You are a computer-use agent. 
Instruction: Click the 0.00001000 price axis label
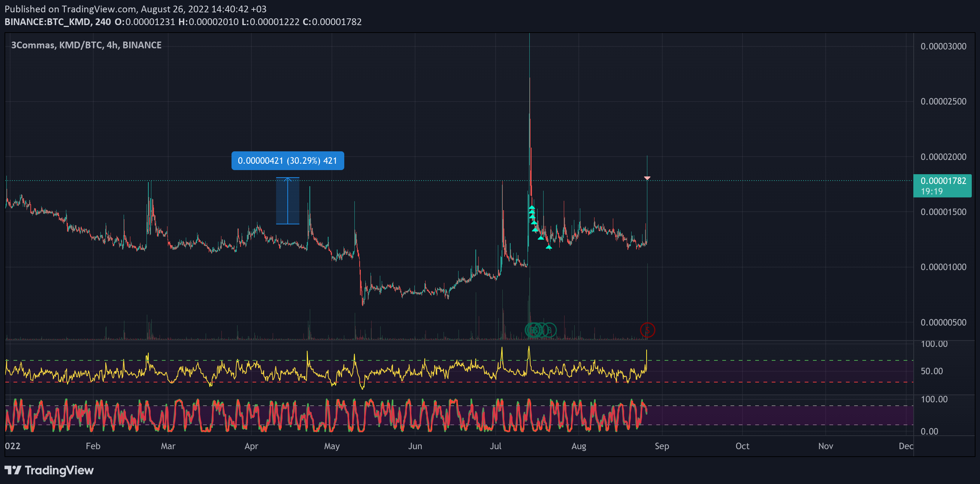pos(943,267)
